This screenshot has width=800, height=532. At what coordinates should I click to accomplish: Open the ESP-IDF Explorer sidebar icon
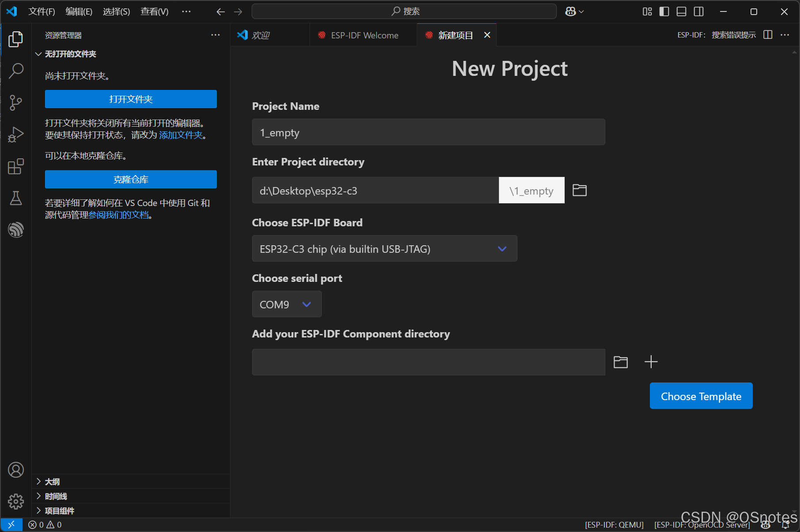point(16,230)
